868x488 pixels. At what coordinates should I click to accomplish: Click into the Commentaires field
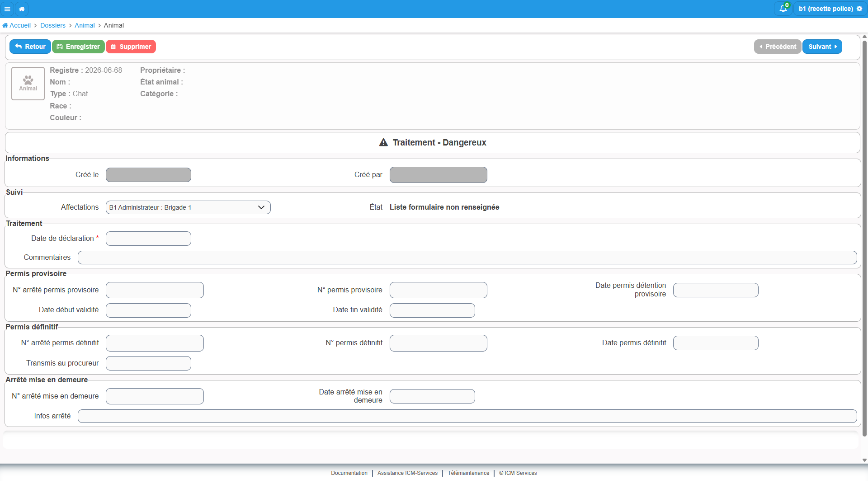point(467,258)
